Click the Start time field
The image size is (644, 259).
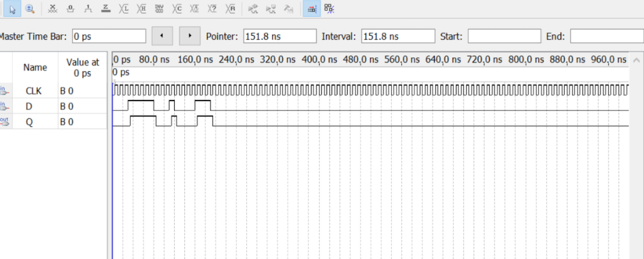coord(504,36)
